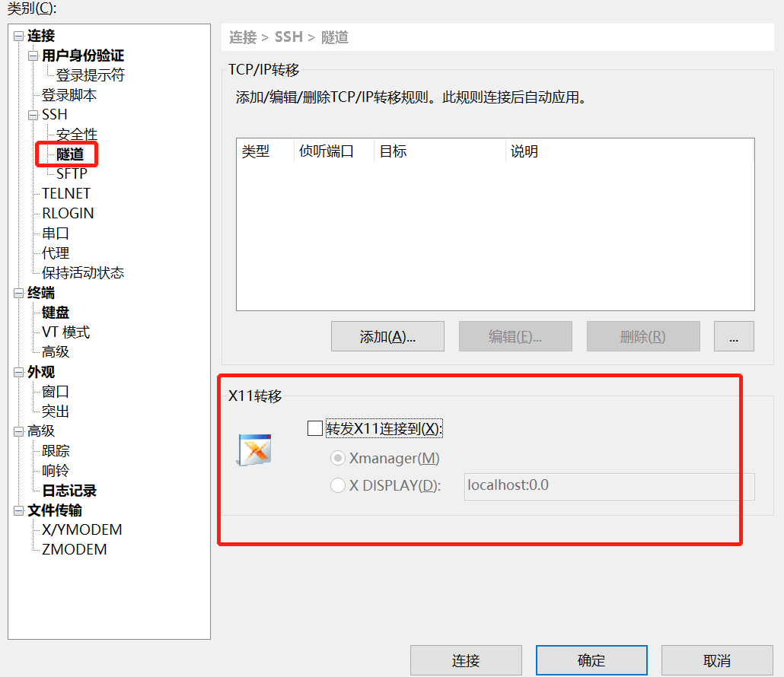
Task: Open 安全性 under SSH
Action: [x=77, y=135]
